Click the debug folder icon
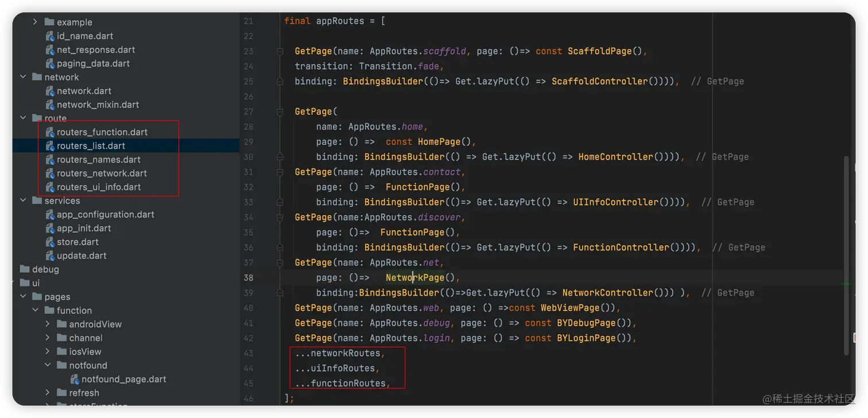868x418 pixels. 25,269
